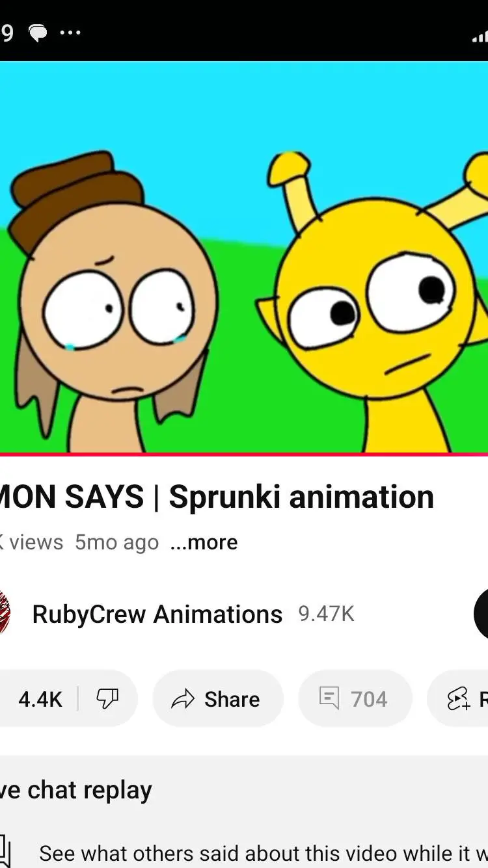Tap the Remix icon on the action row
The image size is (488, 868).
point(459,699)
